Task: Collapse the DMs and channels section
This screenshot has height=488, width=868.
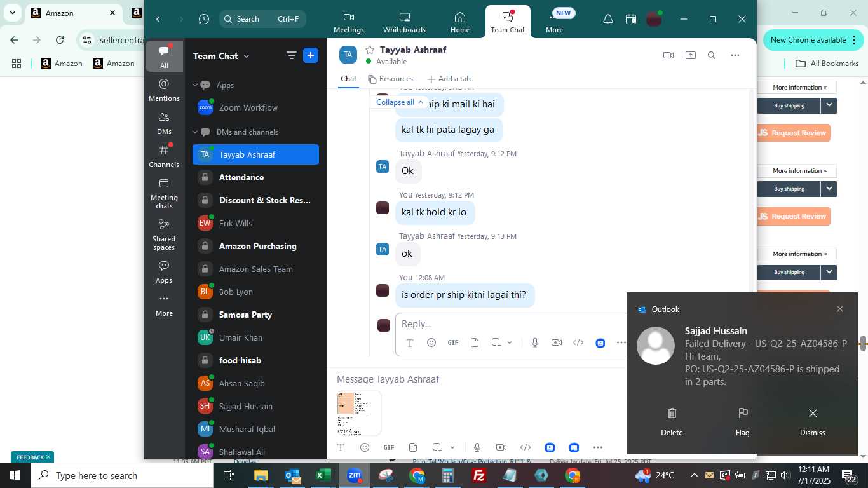Action: point(196,132)
